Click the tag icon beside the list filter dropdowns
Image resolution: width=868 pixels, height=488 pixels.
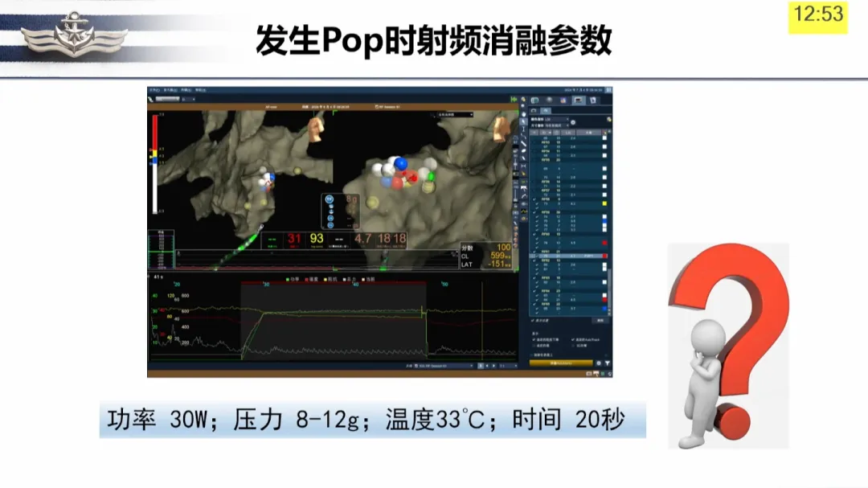(609, 119)
